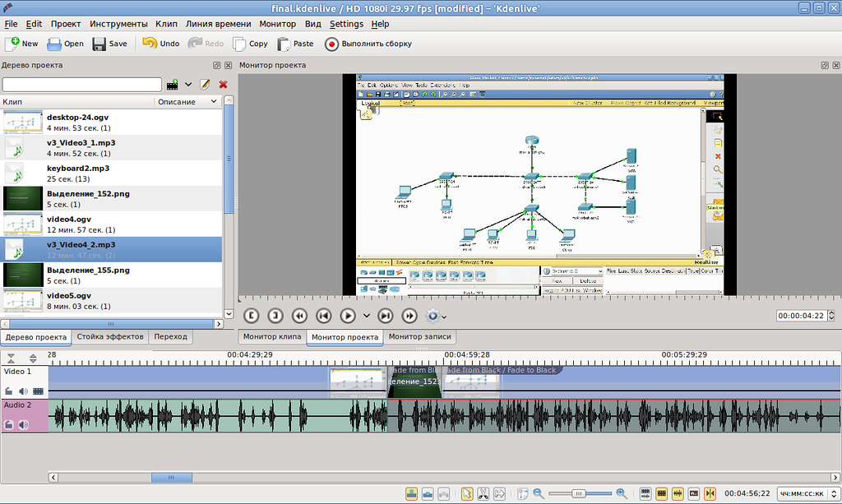Expand the add clip dropdown arrow

tap(188, 84)
